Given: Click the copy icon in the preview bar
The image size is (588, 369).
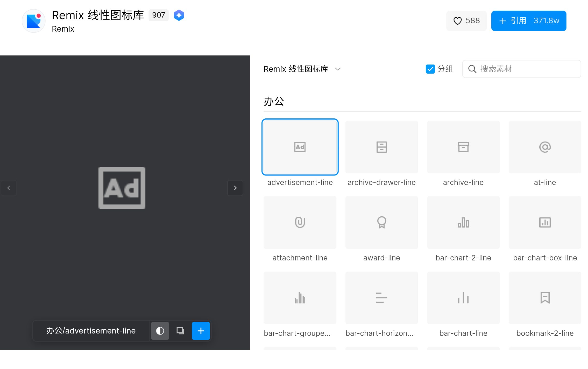Looking at the screenshot, I should point(180,331).
